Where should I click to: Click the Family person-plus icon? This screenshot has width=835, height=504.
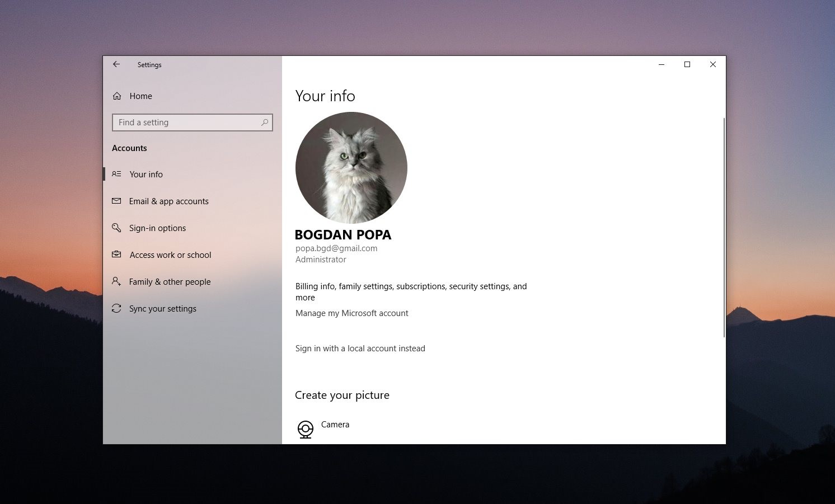[116, 281]
